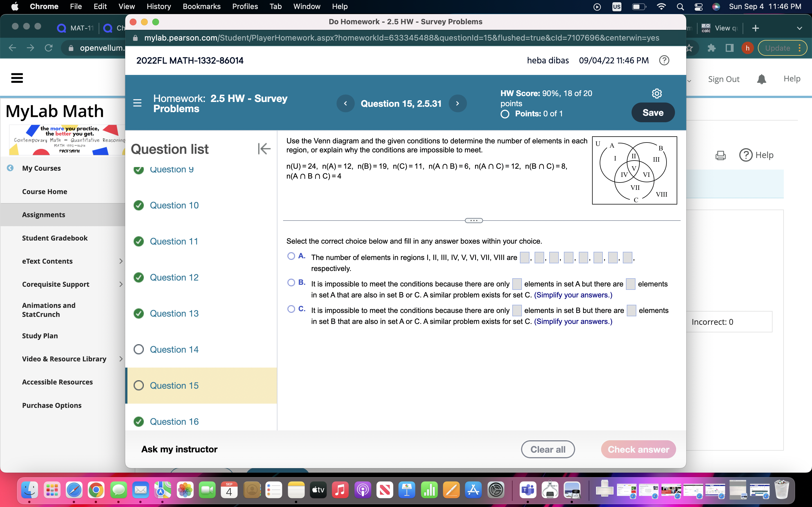
Task: Open the Bookmarks menu in the menu bar
Action: click(202, 6)
